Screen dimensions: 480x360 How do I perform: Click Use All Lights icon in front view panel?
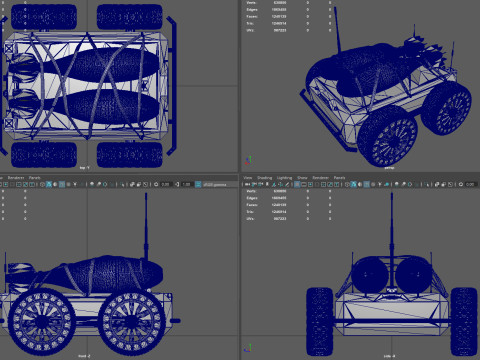point(75,184)
